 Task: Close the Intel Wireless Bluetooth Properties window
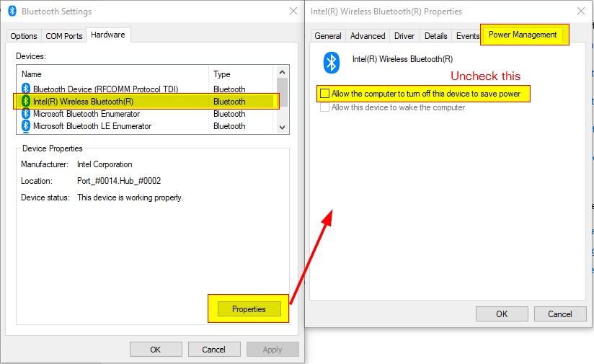click(581, 11)
